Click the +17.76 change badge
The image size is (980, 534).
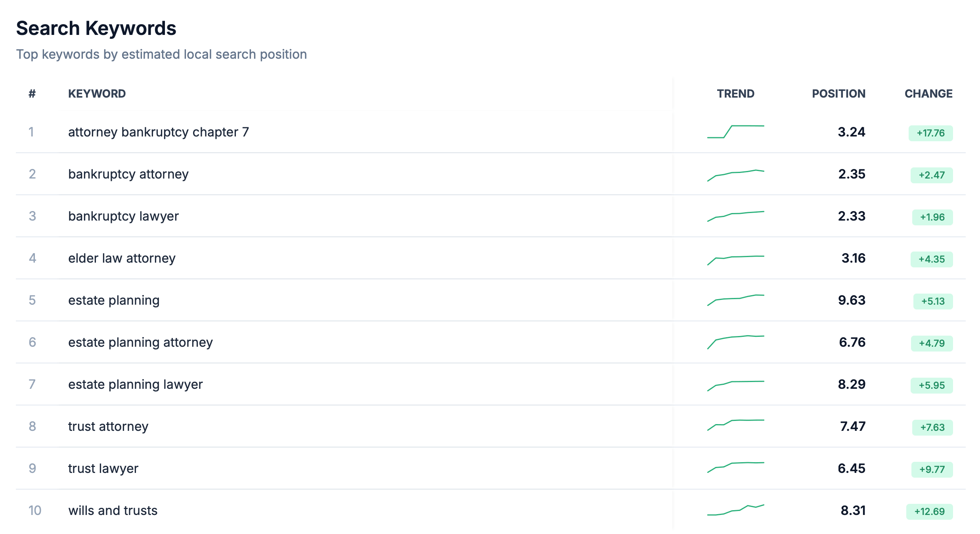pyautogui.click(x=930, y=133)
